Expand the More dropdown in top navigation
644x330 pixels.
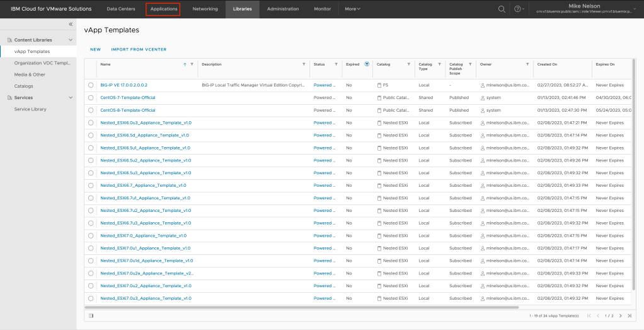point(352,9)
